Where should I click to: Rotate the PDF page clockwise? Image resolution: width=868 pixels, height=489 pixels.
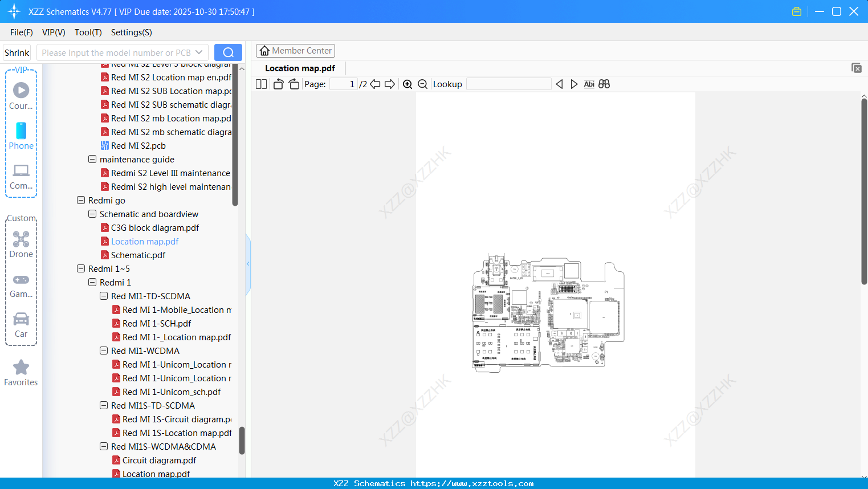click(294, 84)
